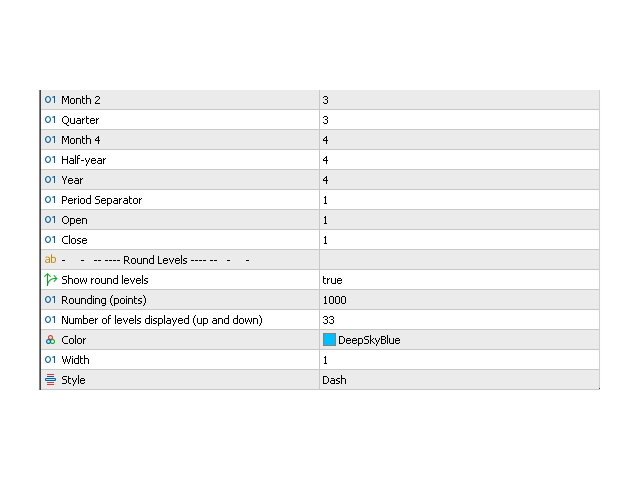Edit the Rounding (points) value 1000
Image resolution: width=640 pixels, height=480 pixels.
click(458, 300)
